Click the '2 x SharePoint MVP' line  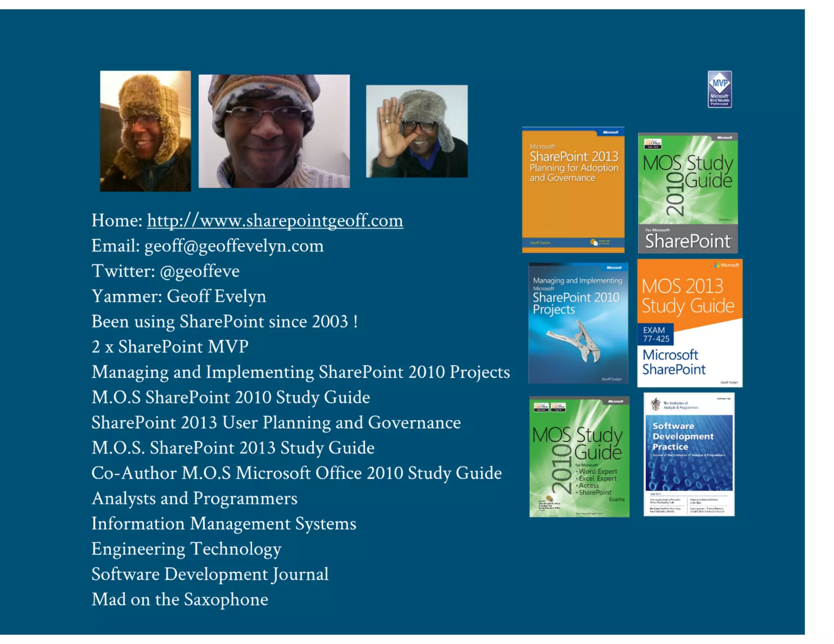pos(170,347)
